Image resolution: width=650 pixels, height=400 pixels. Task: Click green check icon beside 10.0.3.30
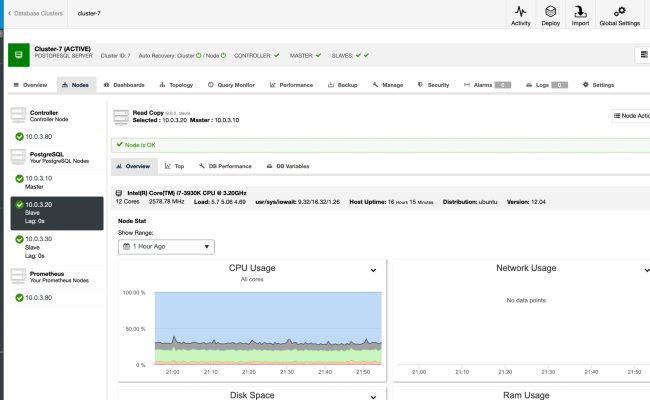pos(19,239)
